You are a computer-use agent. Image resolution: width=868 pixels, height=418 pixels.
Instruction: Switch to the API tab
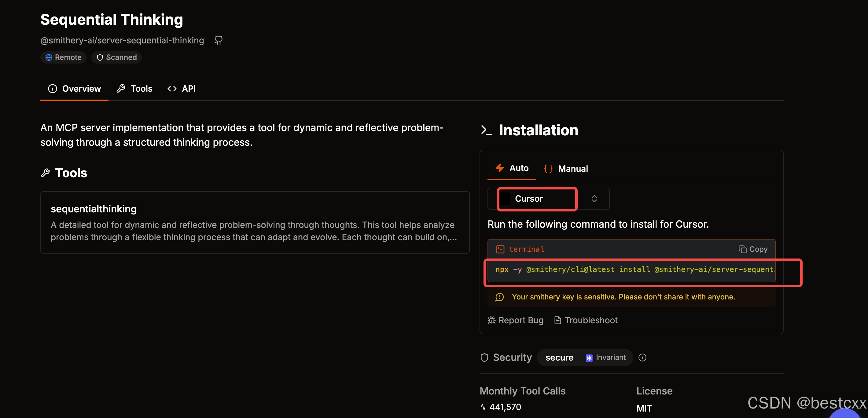(181, 89)
